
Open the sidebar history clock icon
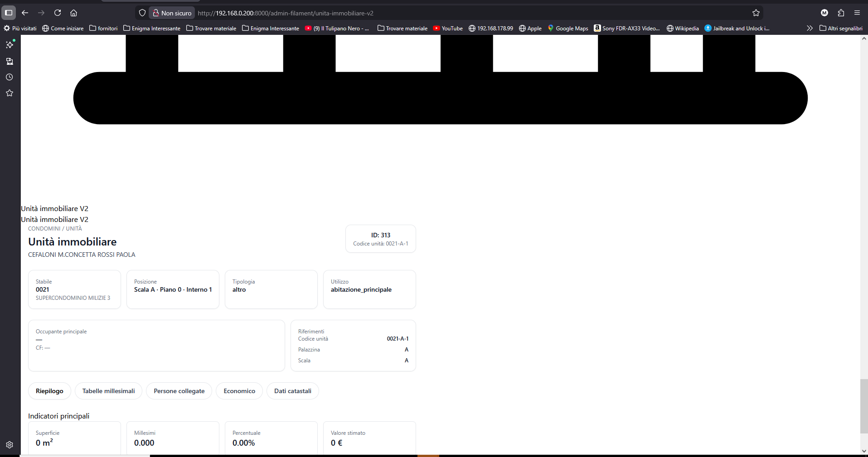10,77
